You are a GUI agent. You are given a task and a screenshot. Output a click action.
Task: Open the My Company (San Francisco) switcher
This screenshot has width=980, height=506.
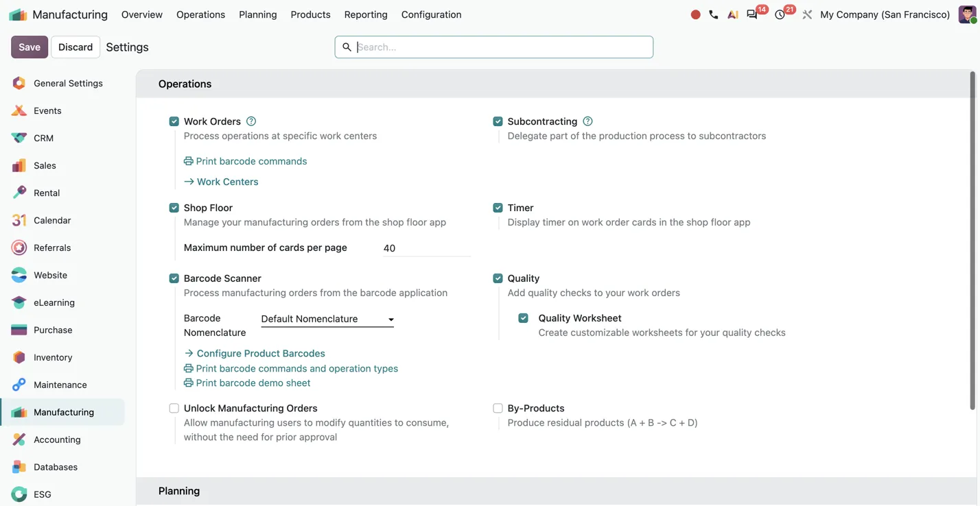[885, 14]
